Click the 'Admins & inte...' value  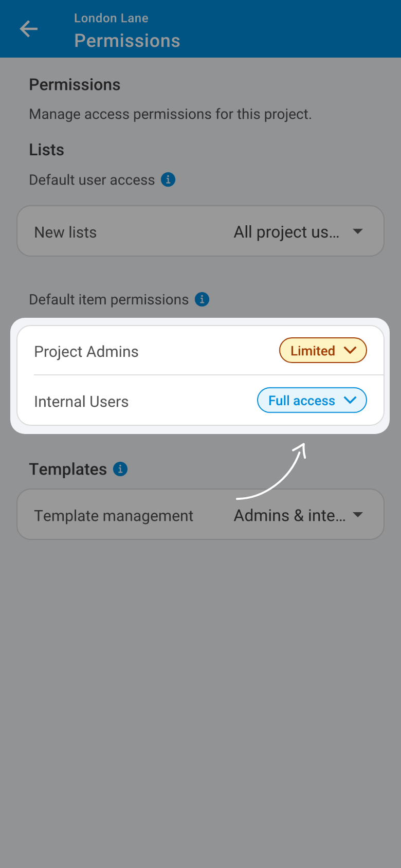tap(289, 515)
